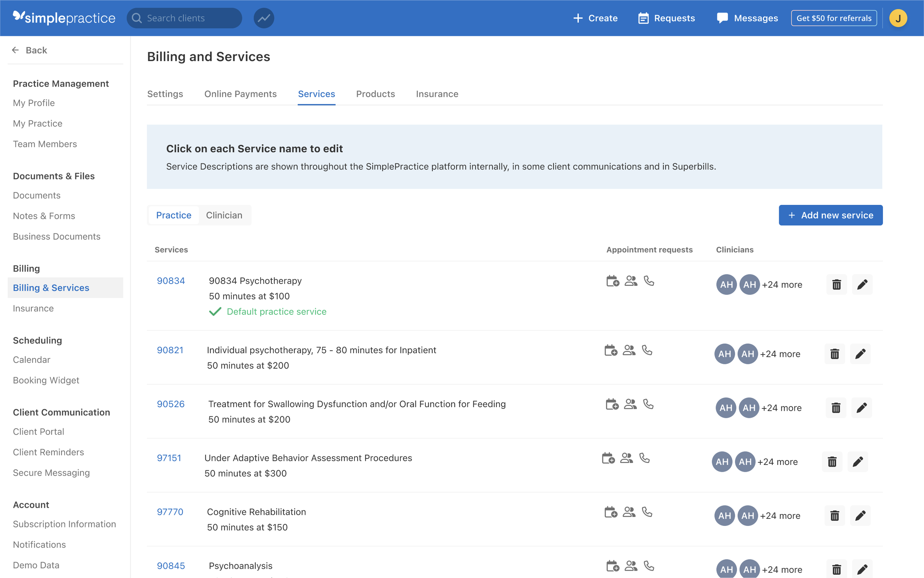Open Messages in top bar
This screenshot has height=578, width=924.
pos(747,18)
